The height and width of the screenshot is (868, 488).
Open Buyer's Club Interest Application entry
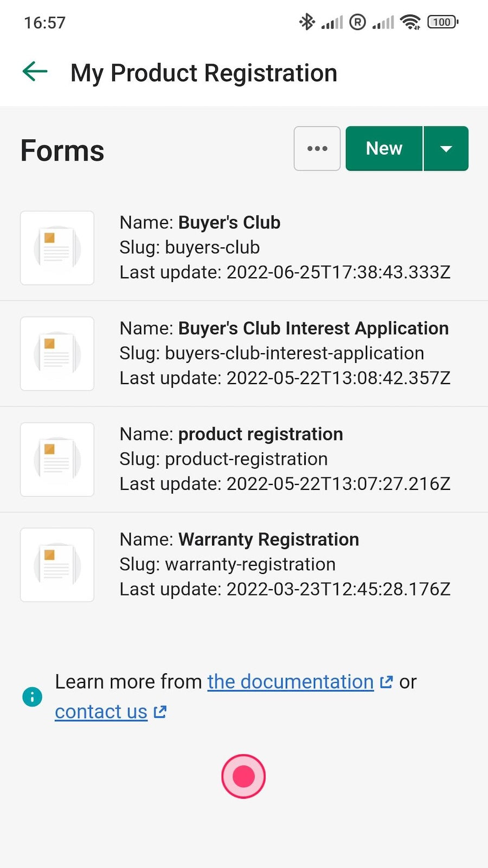(313, 328)
